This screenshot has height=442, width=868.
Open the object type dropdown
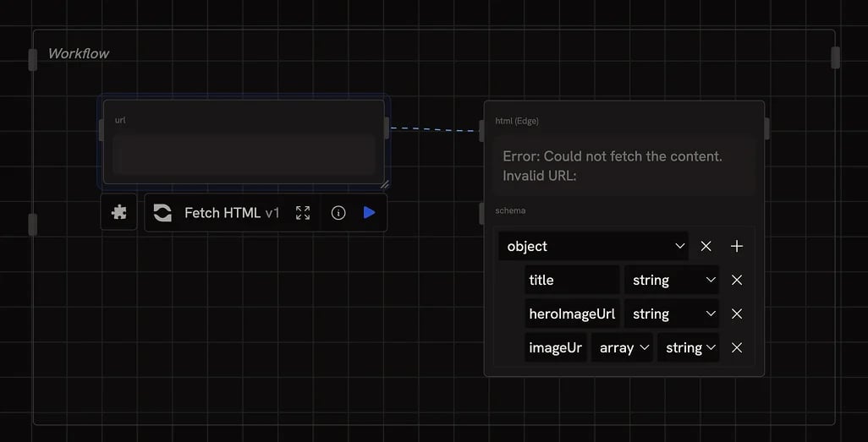pos(593,246)
